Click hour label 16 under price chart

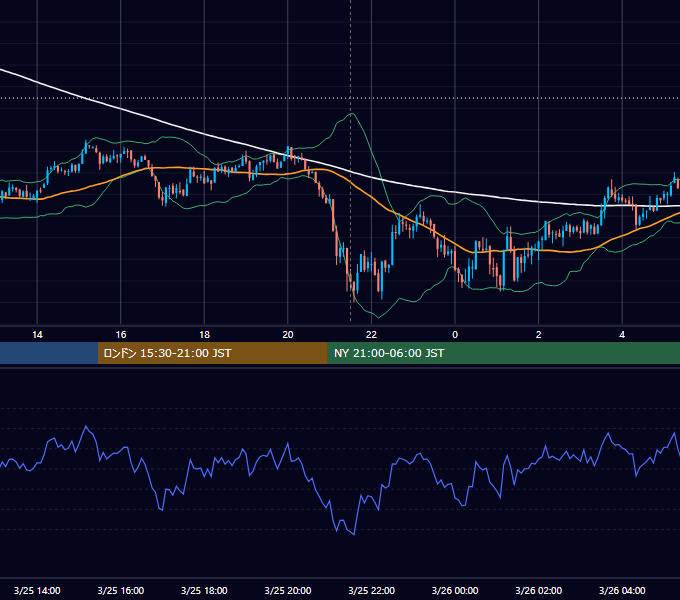tap(121, 335)
